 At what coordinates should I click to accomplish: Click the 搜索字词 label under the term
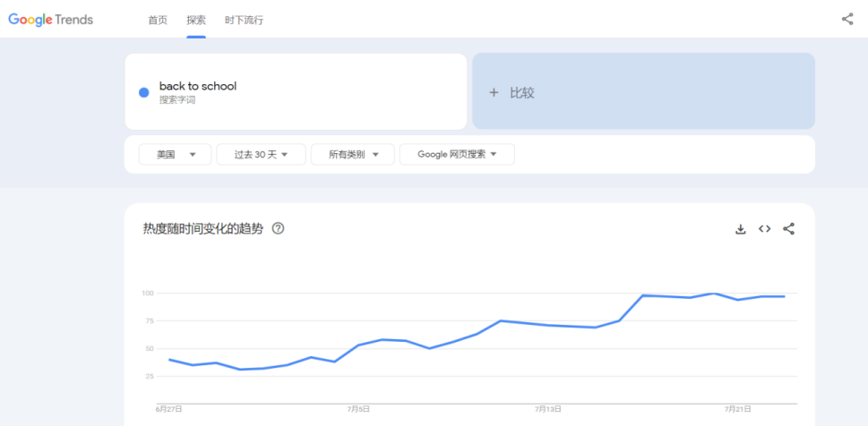coord(177,100)
